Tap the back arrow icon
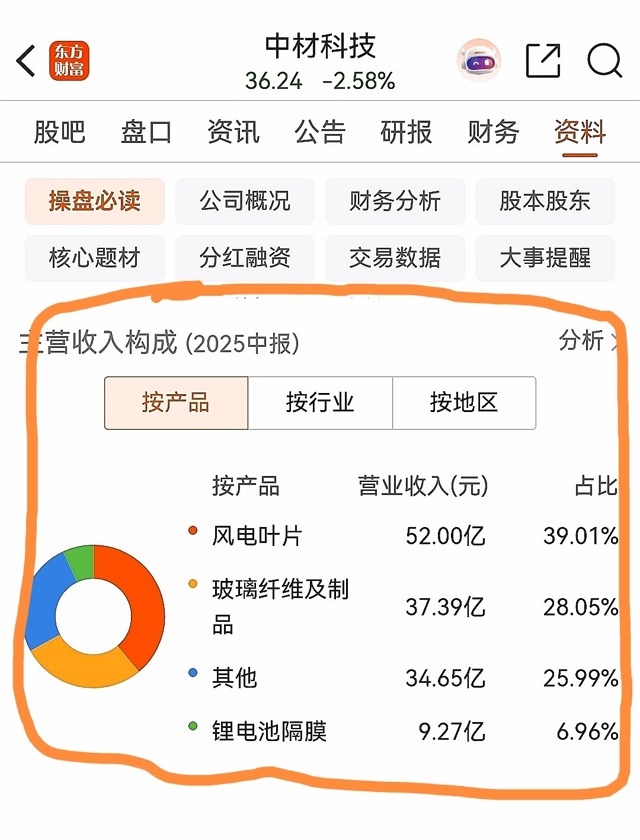This screenshot has height=840, width=640. point(26,60)
